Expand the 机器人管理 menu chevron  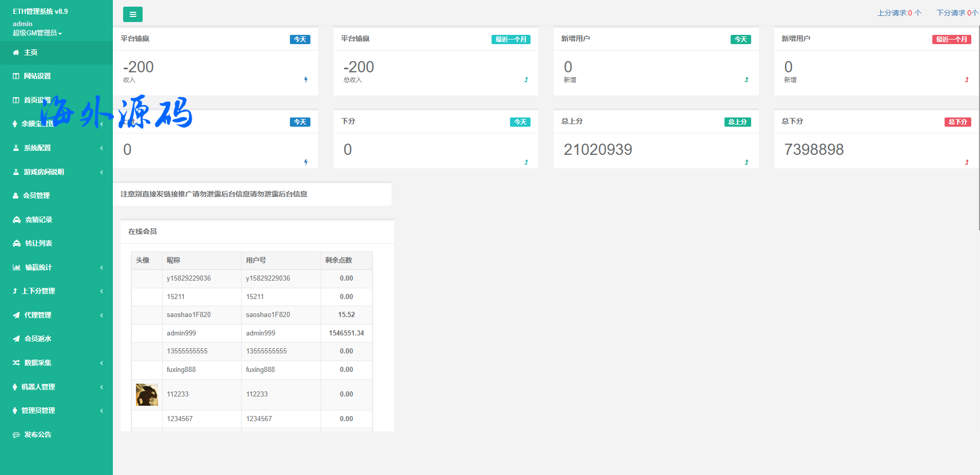click(102, 387)
